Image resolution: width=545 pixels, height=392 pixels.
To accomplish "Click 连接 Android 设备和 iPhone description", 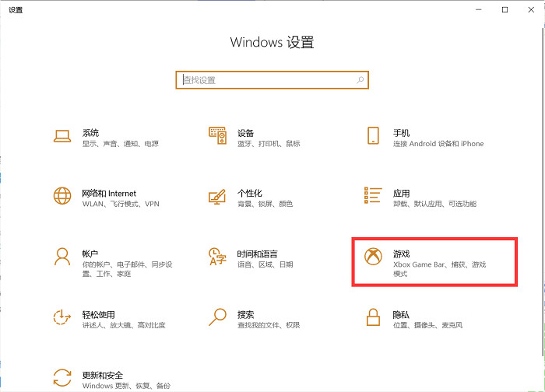I will click(438, 144).
